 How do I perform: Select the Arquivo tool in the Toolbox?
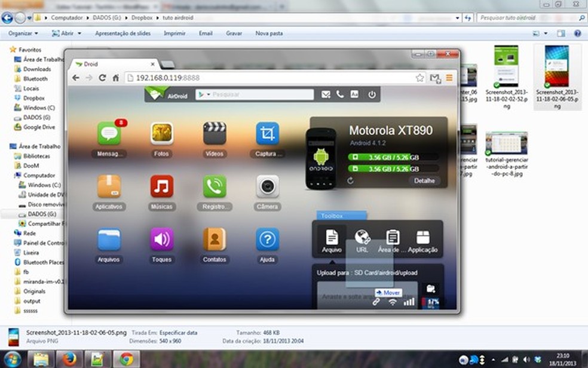pos(330,238)
